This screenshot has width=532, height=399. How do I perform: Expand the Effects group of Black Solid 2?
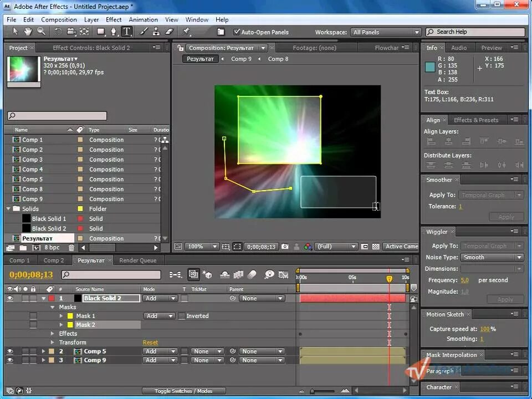[52, 334]
